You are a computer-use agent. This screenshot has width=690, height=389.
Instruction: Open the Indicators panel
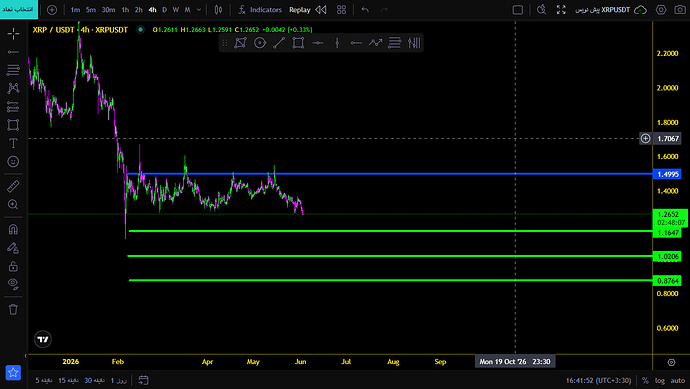[x=260, y=10]
